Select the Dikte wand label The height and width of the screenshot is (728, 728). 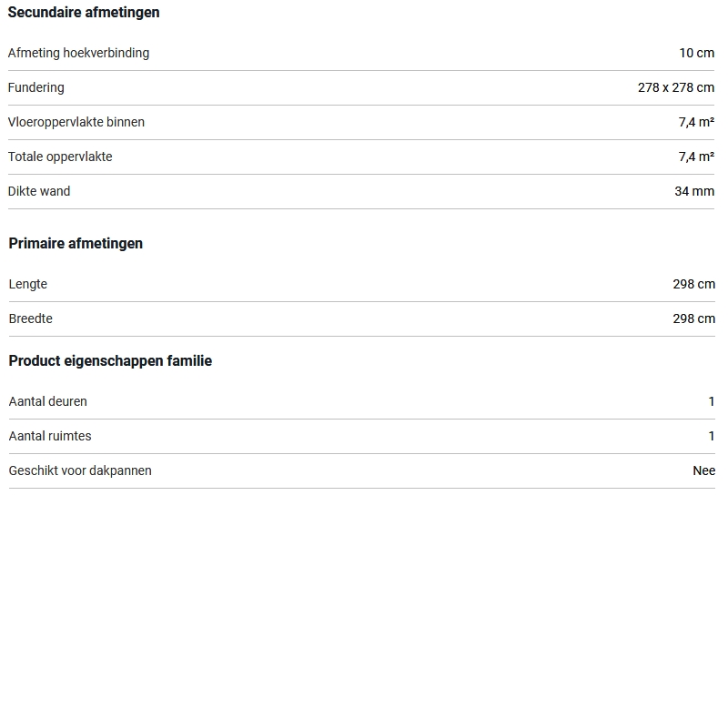coord(39,191)
